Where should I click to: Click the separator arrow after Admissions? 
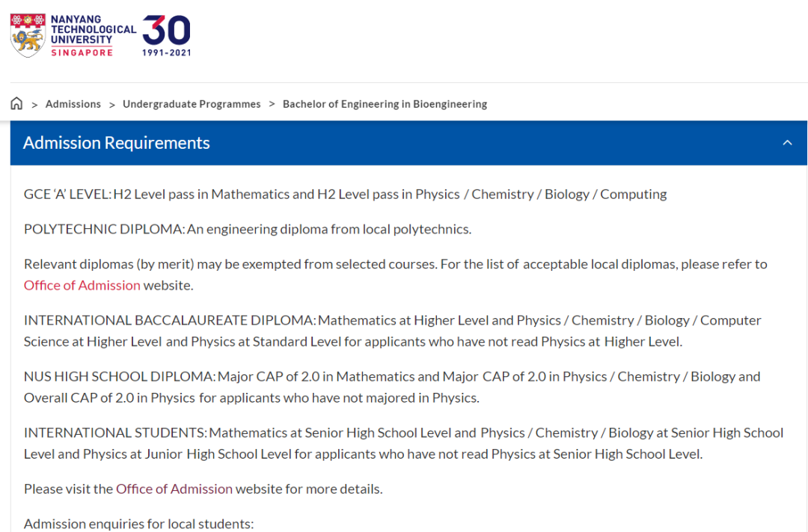(111, 105)
